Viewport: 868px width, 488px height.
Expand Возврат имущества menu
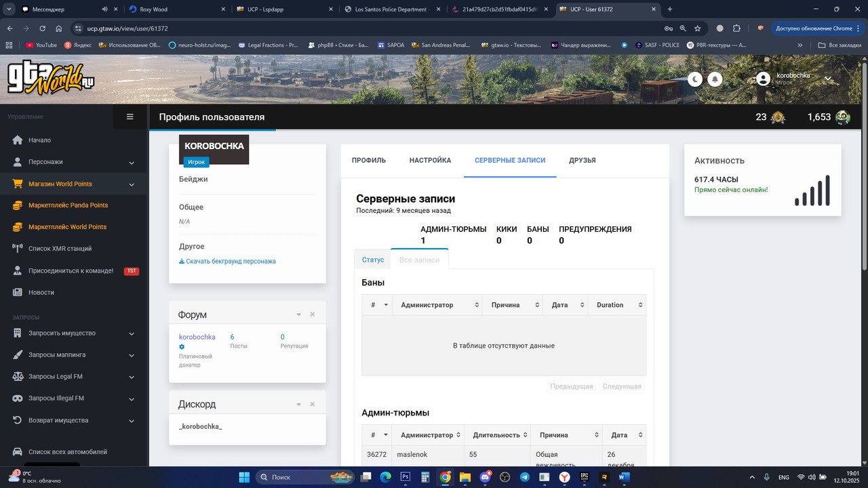click(74, 420)
